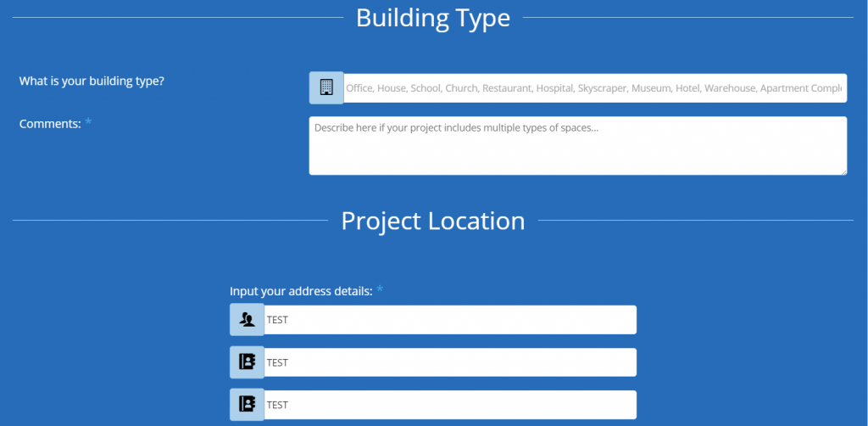Click the building icon beside building type field
The image size is (868, 426).
(326, 87)
